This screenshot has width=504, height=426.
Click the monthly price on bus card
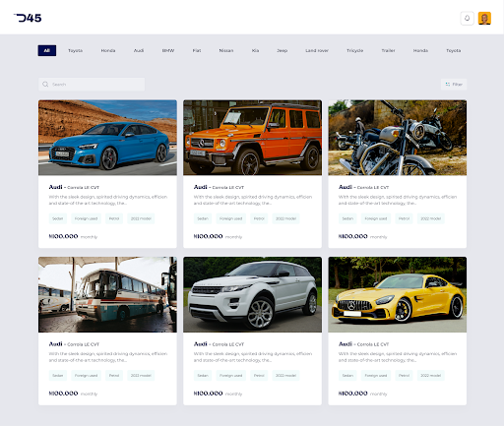click(73, 394)
